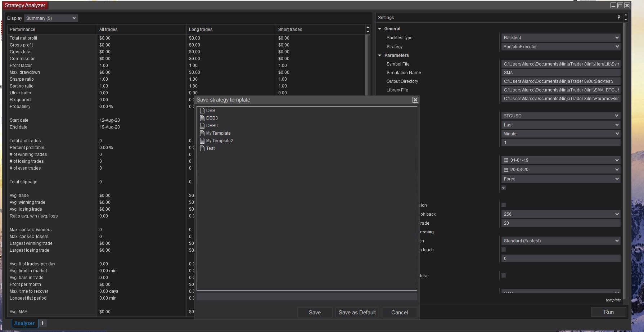Click the Performance column header
This screenshot has height=332, width=644.
(x=52, y=30)
